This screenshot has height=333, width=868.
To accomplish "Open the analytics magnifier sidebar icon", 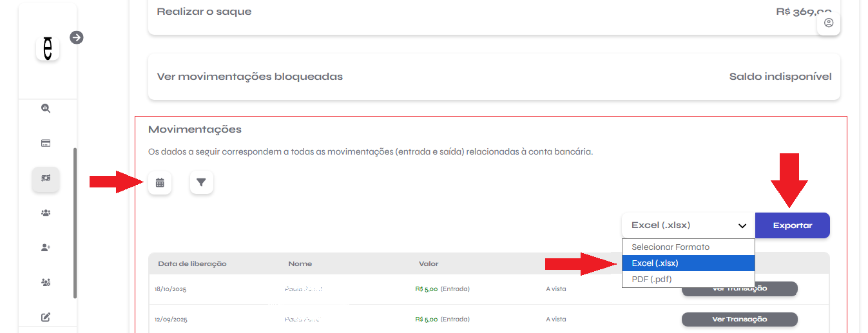I will point(46,109).
